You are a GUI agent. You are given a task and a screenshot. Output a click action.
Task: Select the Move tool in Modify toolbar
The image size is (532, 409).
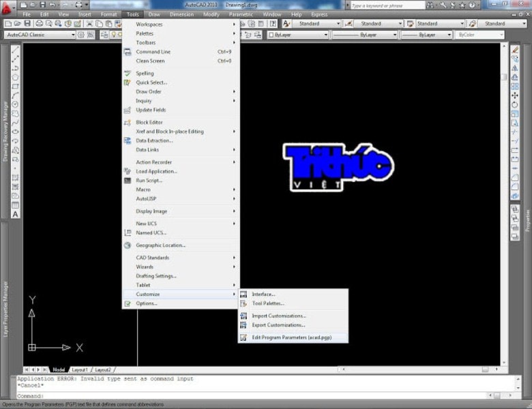[515, 95]
